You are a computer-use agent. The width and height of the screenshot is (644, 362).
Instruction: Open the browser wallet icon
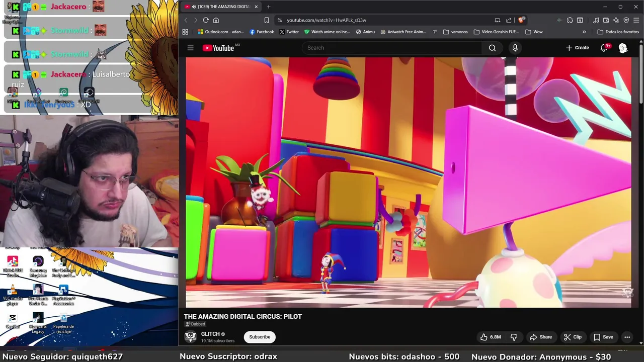click(606, 20)
